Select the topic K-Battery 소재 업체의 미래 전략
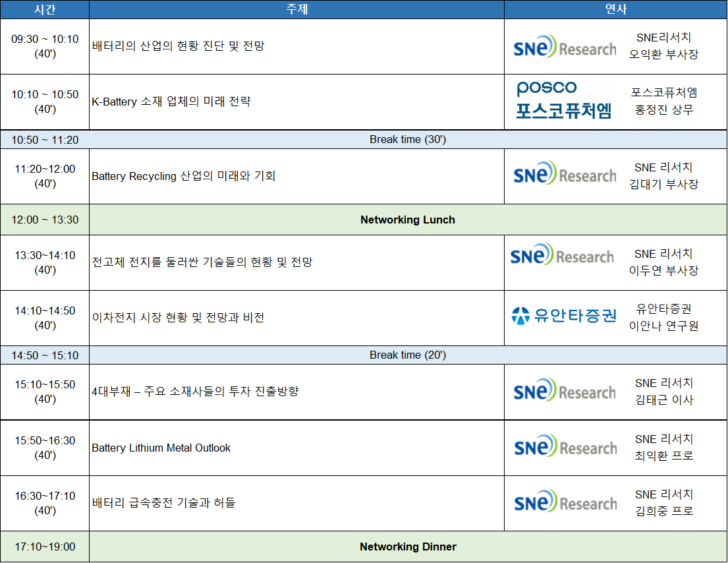This screenshot has height=563, width=728. click(171, 102)
